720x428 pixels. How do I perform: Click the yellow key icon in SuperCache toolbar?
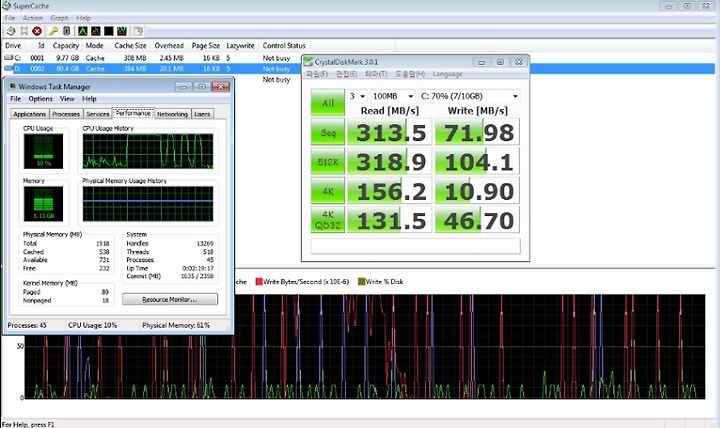[x=53, y=31]
